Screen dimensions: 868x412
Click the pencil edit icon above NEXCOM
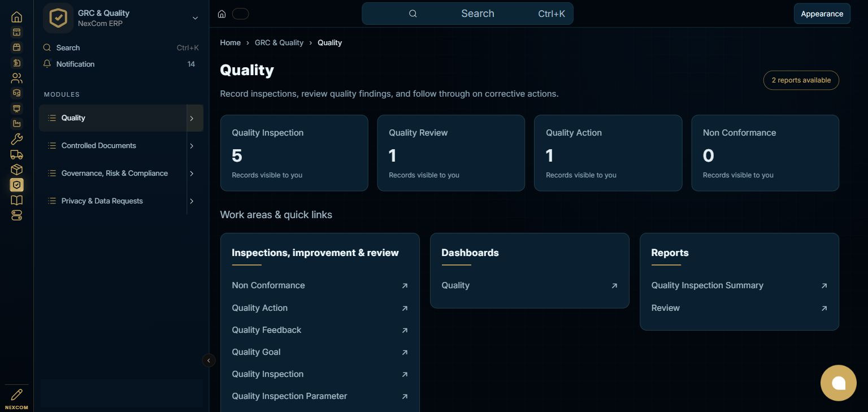pyautogui.click(x=17, y=394)
